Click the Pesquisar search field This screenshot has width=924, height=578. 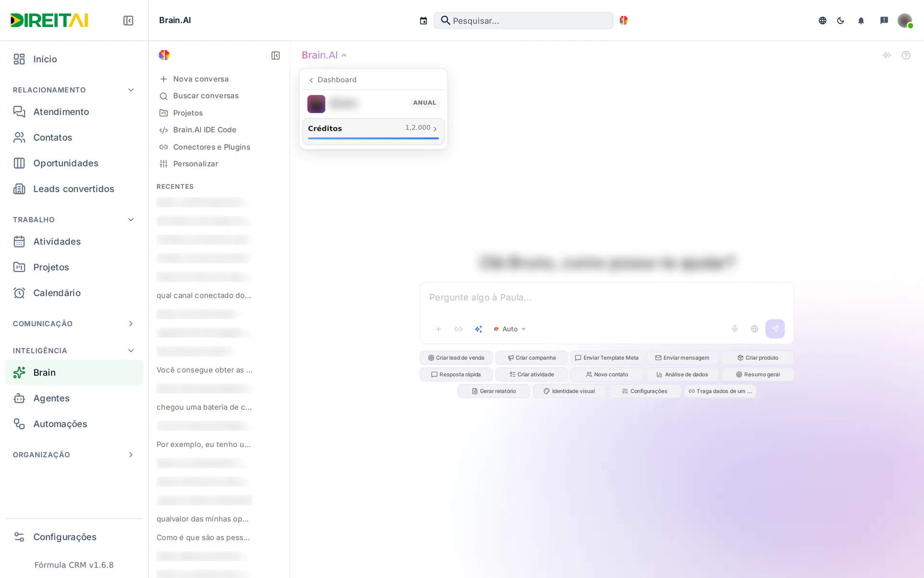523,20
